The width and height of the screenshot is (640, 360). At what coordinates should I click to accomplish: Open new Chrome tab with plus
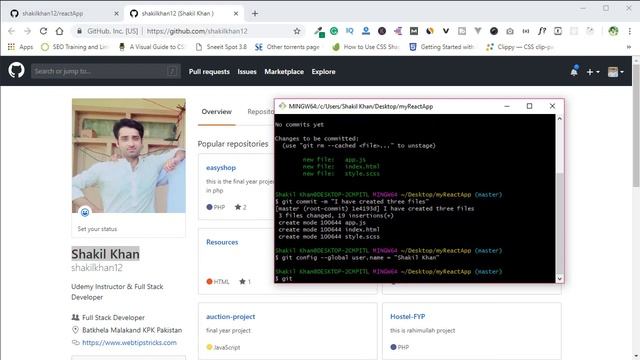(255, 13)
